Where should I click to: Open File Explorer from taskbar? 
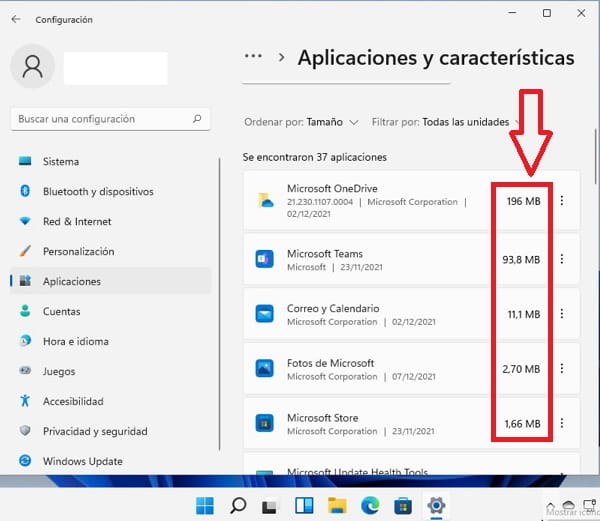pyautogui.click(x=337, y=506)
